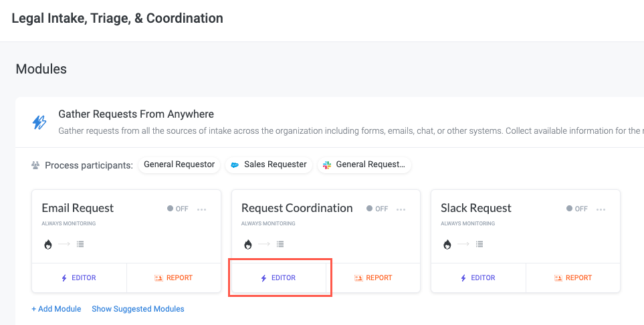Toggle the Request Coordination OFF status
The height and width of the screenshot is (325, 644).
click(x=377, y=209)
